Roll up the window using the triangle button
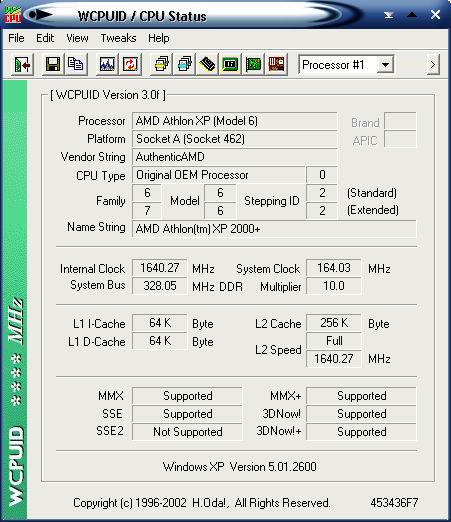This screenshot has height=522, width=451. (412, 15)
